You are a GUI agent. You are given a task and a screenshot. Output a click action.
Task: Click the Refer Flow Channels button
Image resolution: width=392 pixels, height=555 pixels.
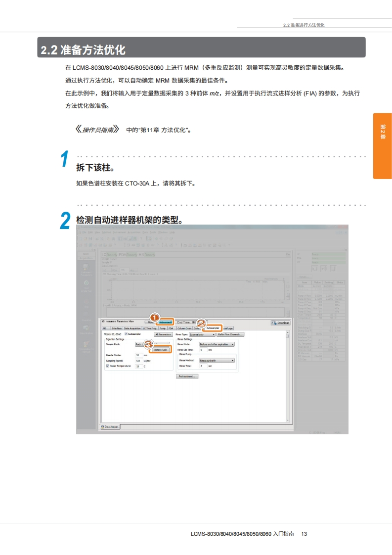(231, 334)
